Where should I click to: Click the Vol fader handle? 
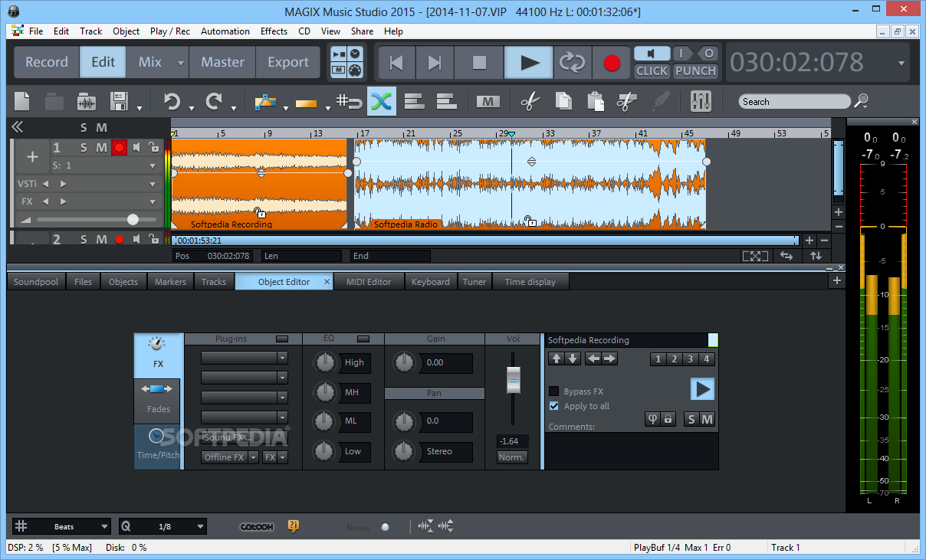513,380
